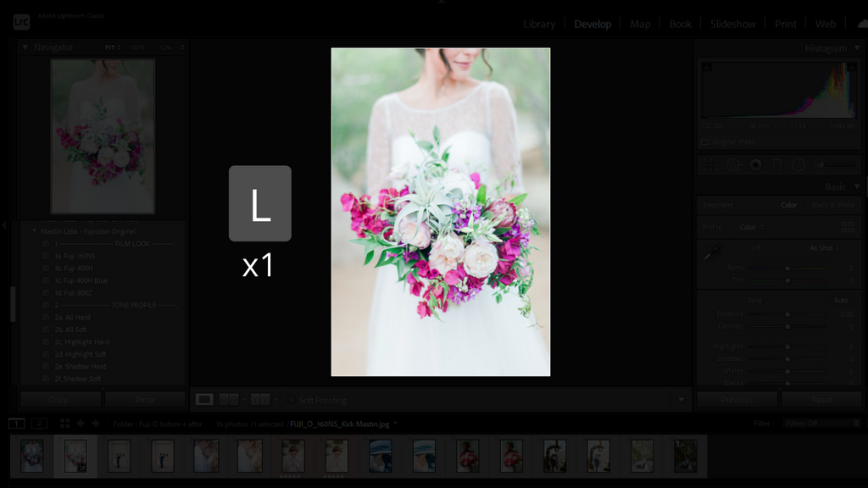Screen dimensions: 868x488
Task: Click the Previous button
Action: (737, 400)
